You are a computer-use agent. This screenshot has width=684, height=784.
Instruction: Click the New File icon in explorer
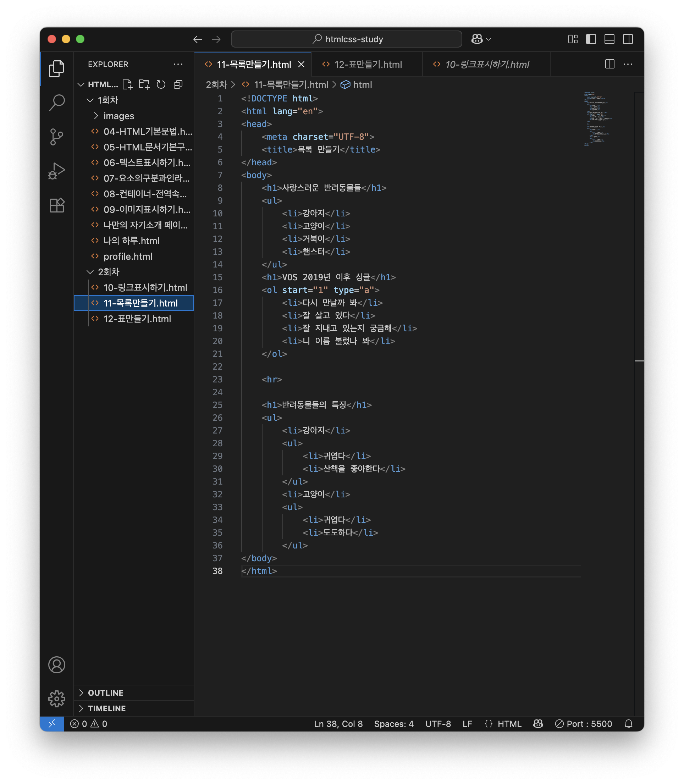[x=127, y=84]
